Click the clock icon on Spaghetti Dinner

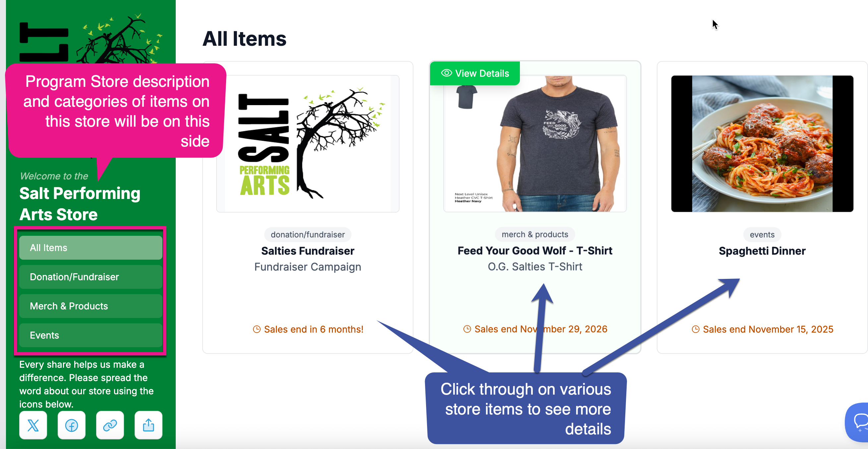click(x=696, y=329)
